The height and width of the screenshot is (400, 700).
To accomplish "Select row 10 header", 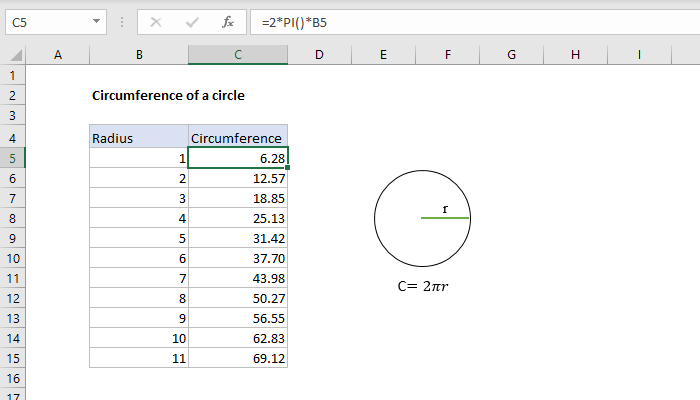I will click(12, 258).
